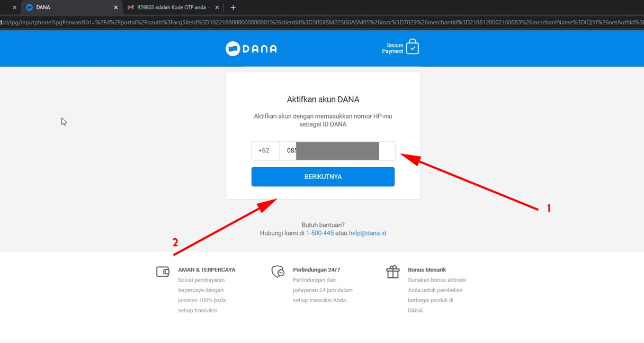Click the activation instruction text mentioning nomor HP-mu
644x343 pixels.
click(x=323, y=120)
